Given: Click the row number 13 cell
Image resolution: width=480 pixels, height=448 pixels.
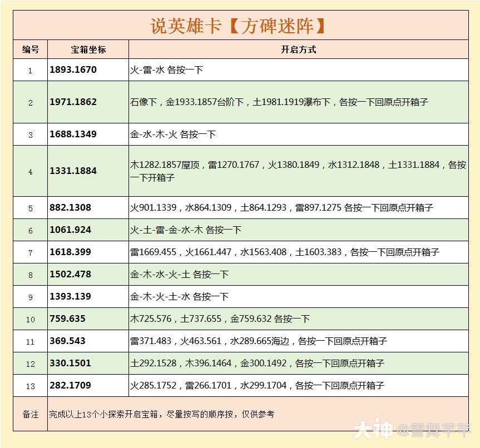Looking at the screenshot, I should (x=31, y=385).
